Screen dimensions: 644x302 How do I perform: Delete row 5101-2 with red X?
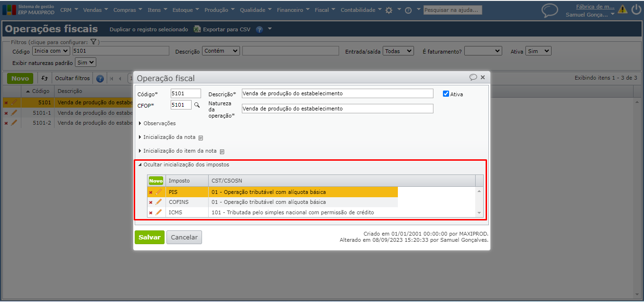pyautogui.click(x=6, y=123)
